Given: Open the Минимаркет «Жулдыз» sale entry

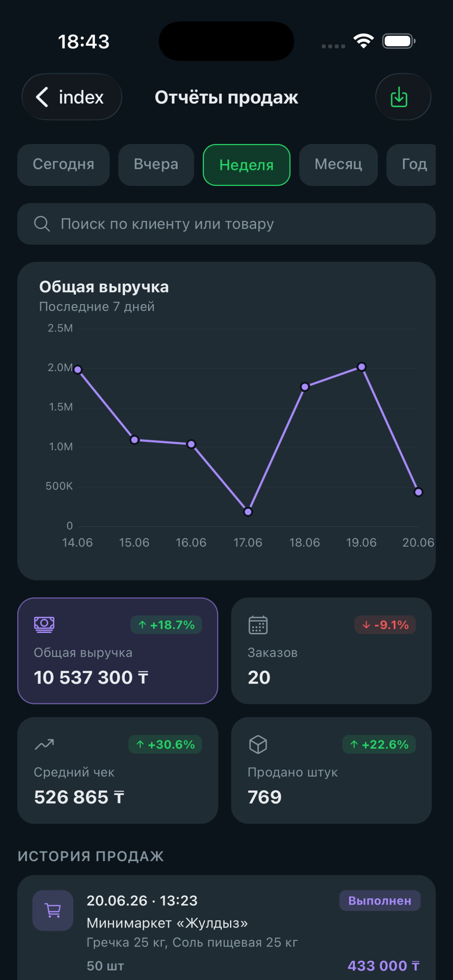Looking at the screenshot, I should coord(226,928).
